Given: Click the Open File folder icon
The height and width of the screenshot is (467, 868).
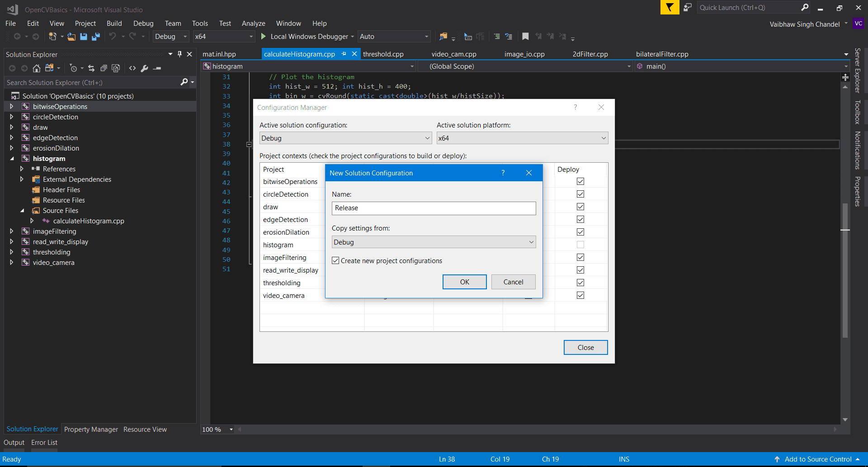Looking at the screenshot, I should (x=71, y=37).
